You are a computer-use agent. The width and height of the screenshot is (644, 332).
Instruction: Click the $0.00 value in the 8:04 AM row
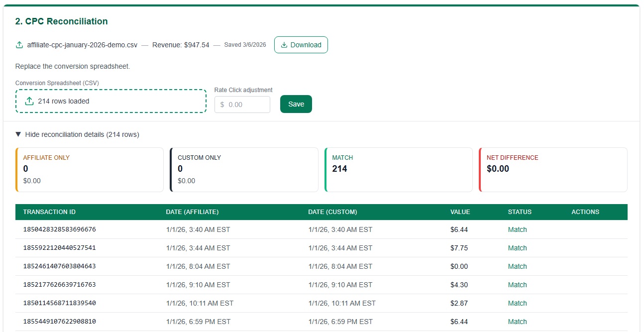pyautogui.click(x=459, y=266)
